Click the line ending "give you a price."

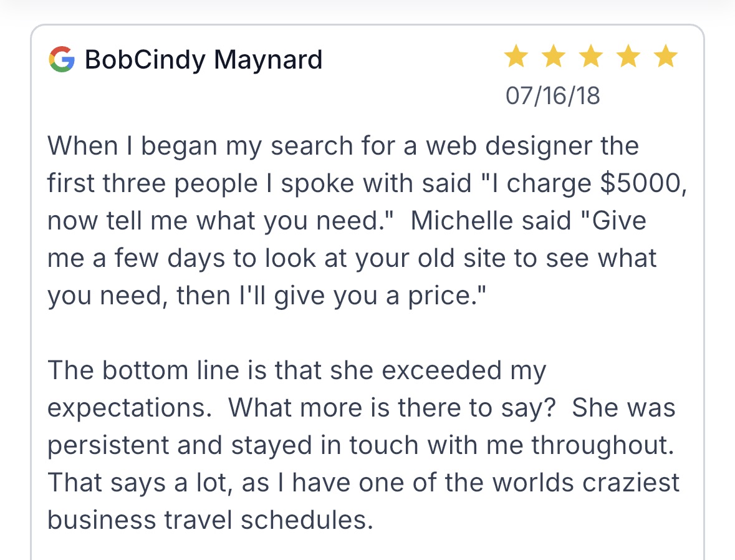tap(266, 296)
